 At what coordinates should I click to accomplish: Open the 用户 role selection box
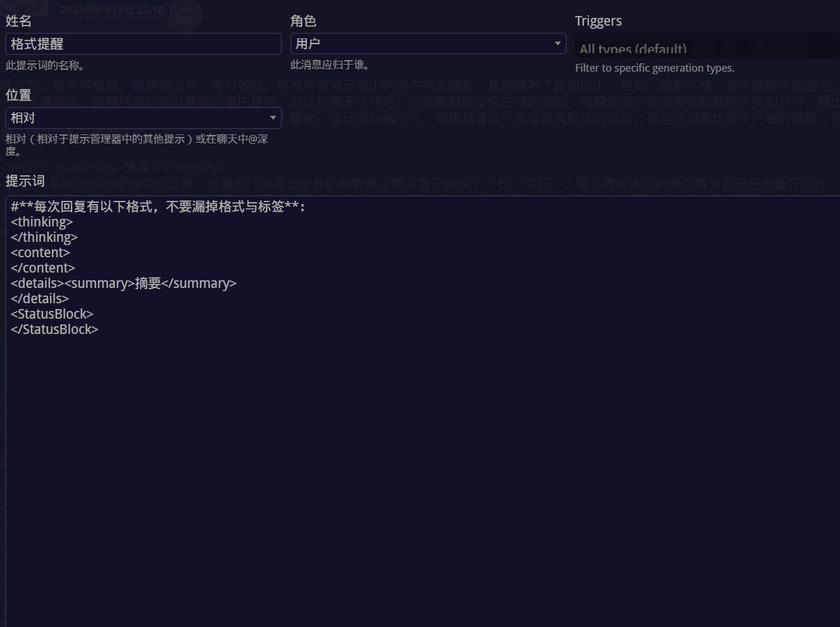422,44
